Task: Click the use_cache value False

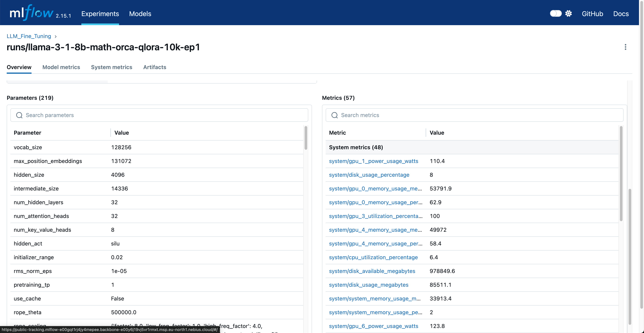Action: tap(118, 298)
